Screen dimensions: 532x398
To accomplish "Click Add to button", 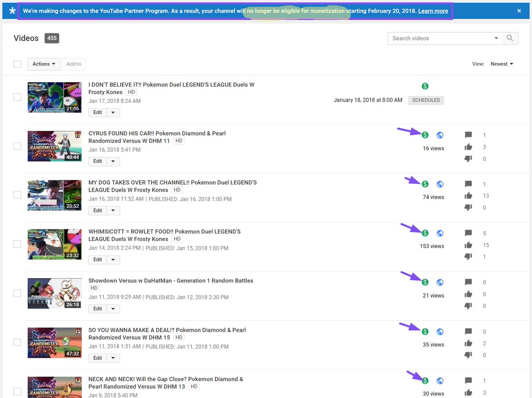I will click(74, 64).
